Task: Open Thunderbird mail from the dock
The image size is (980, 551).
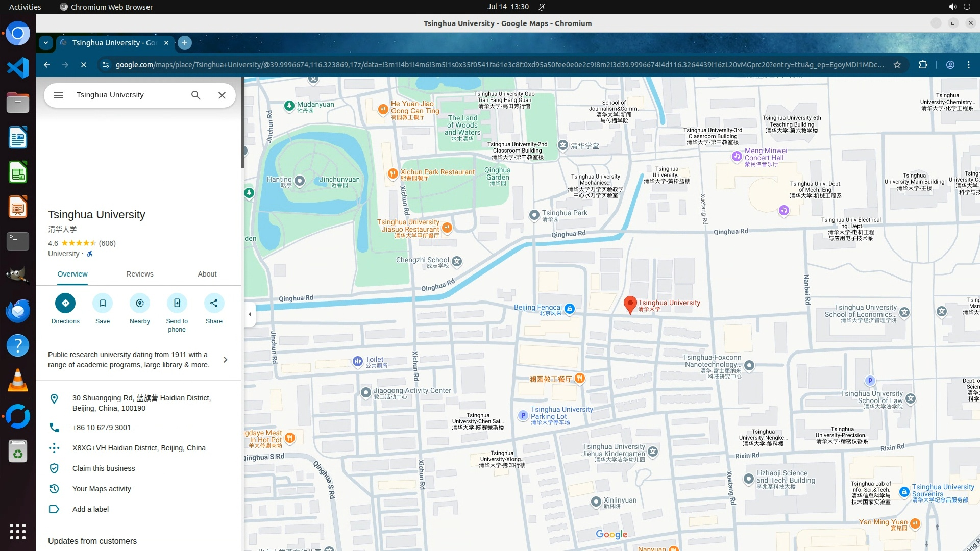Action: [x=18, y=311]
